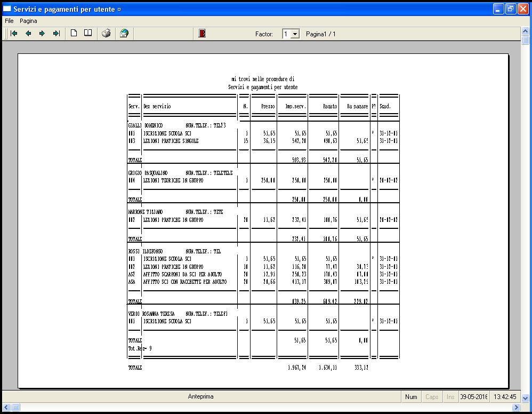Click the report title 'Servizi e pagamenti per utente'

(x=263, y=87)
